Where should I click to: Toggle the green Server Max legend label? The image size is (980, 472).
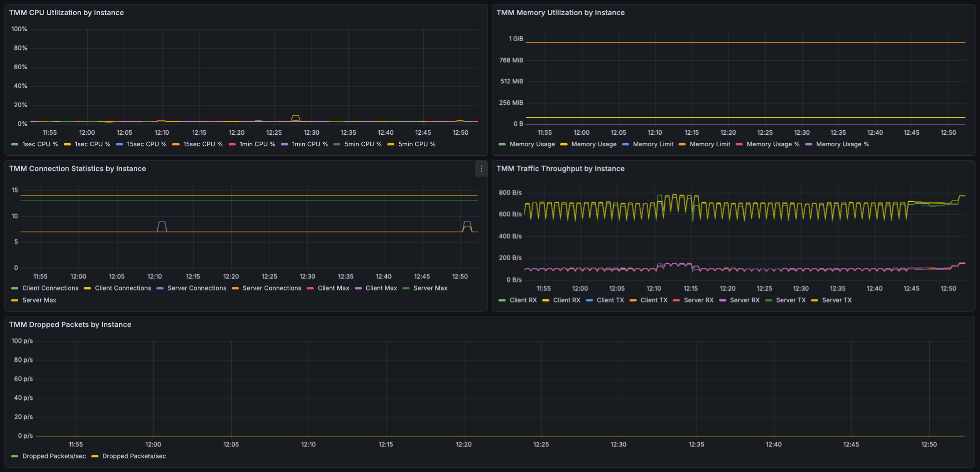[430, 288]
